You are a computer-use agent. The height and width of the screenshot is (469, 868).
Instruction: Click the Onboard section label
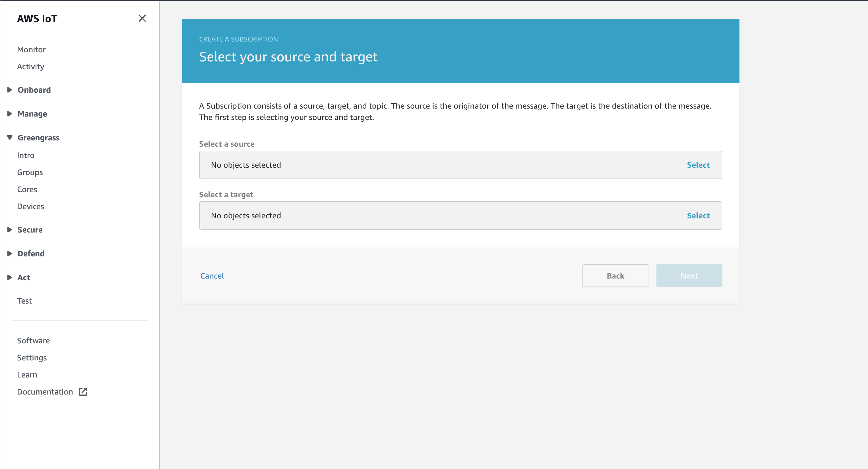34,90
